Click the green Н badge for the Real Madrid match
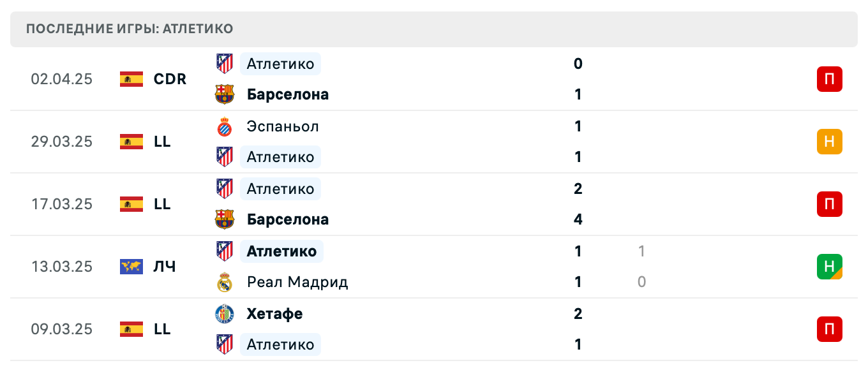This screenshot has width=868, height=370. pyautogui.click(x=829, y=267)
